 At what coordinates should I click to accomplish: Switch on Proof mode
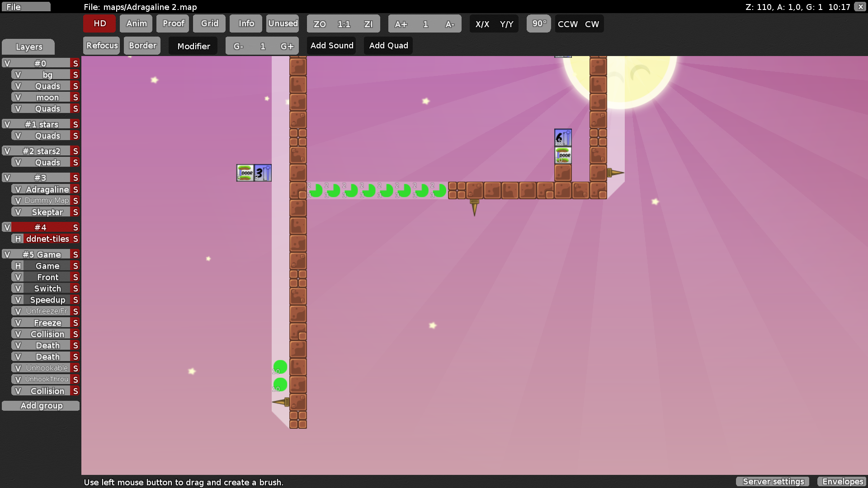[172, 23]
